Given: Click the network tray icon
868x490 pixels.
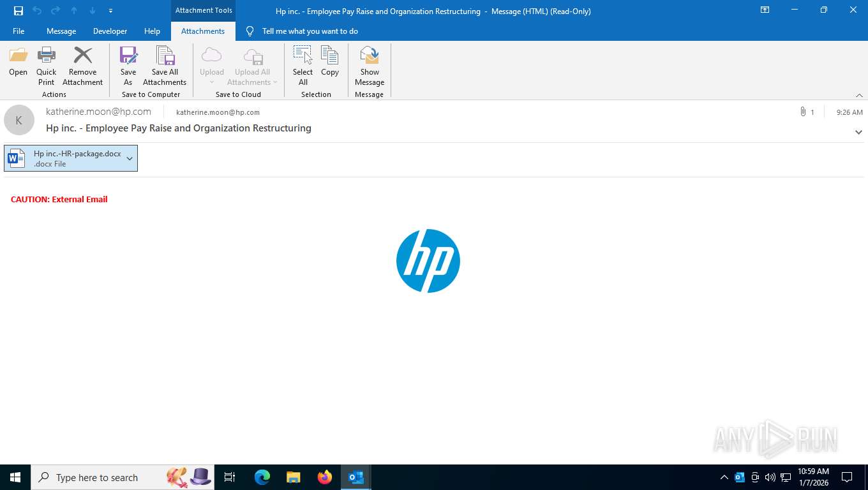Looking at the screenshot, I should 786,477.
